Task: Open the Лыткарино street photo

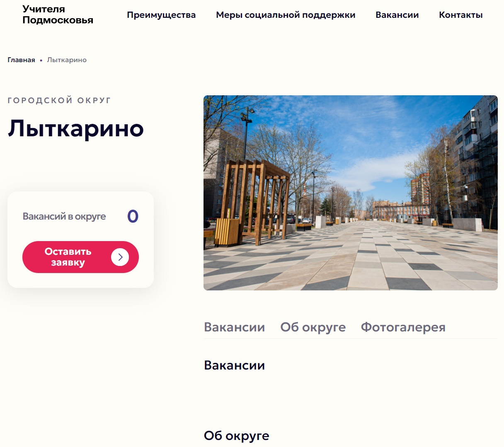Action: (x=351, y=193)
